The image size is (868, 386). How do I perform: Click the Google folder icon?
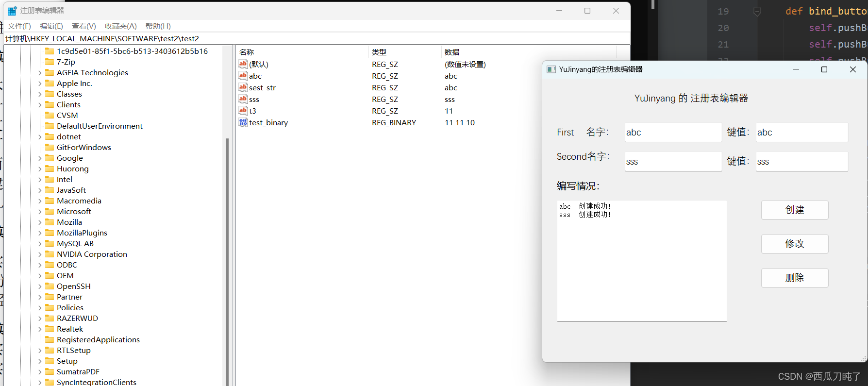coord(50,158)
